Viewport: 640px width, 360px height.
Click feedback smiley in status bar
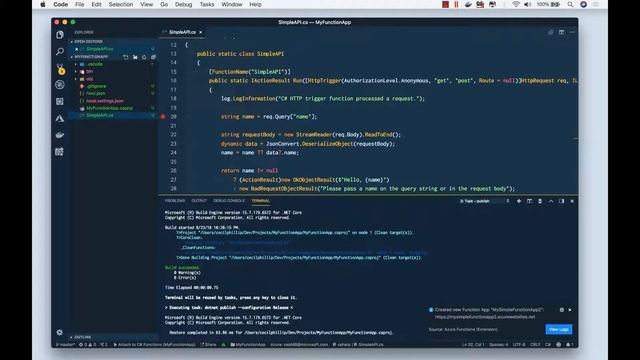click(558, 344)
